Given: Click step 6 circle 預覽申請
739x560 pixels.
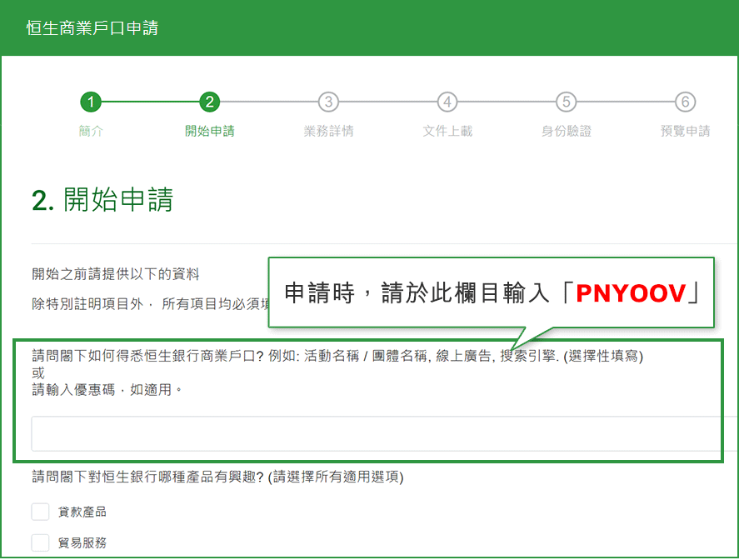Looking at the screenshot, I should point(686,102).
